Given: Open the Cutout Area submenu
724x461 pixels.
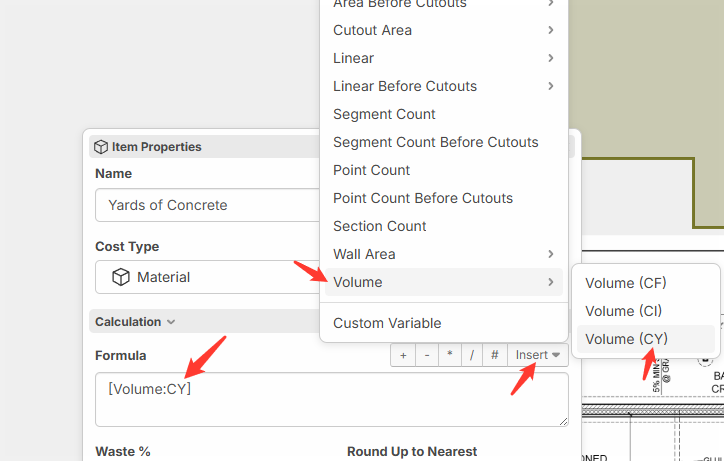Looking at the screenshot, I should (443, 30).
